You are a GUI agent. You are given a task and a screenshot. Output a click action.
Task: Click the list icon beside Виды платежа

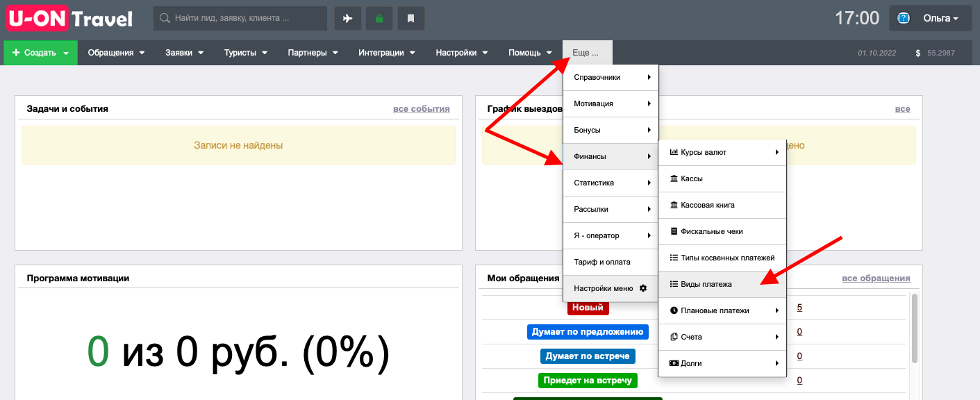coord(674,284)
